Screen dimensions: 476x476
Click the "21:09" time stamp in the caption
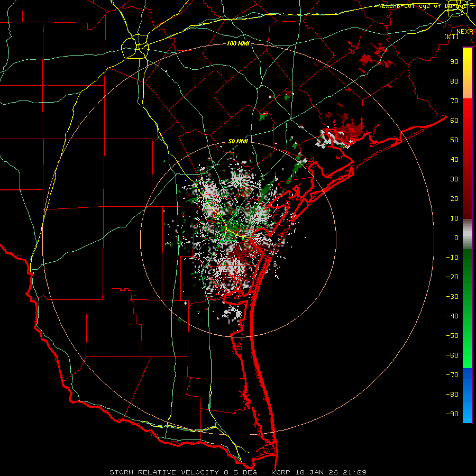tap(354, 472)
